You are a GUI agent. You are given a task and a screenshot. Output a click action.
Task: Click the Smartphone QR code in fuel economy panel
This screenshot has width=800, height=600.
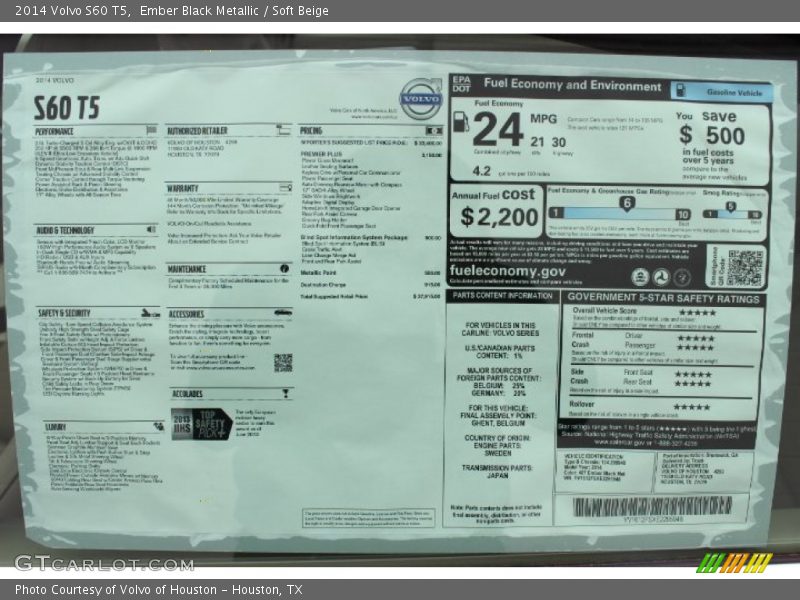[x=744, y=268]
